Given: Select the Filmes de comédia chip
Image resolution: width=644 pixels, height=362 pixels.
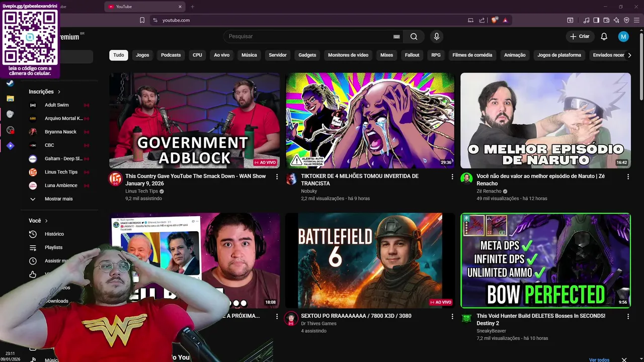Looking at the screenshot, I should [472, 55].
